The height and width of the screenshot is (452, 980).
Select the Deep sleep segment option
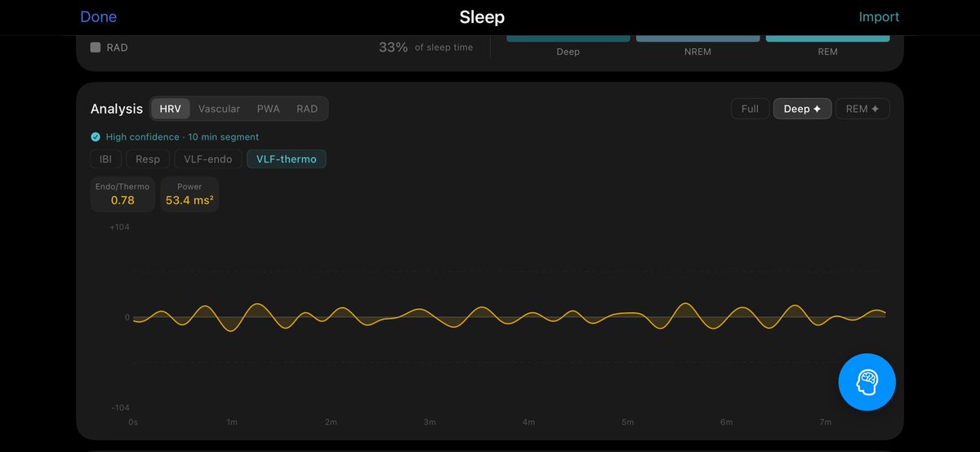click(x=803, y=109)
